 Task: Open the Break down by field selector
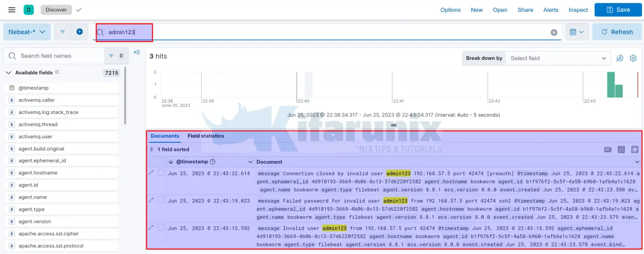pyautogui.click(x=558, y=58)
